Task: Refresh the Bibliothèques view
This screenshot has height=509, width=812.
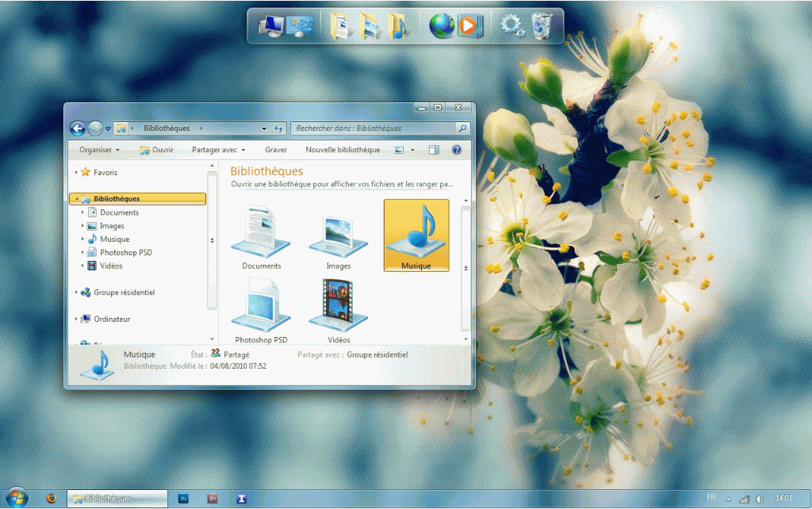Action: pyautogui.click(x=278, y=128)
